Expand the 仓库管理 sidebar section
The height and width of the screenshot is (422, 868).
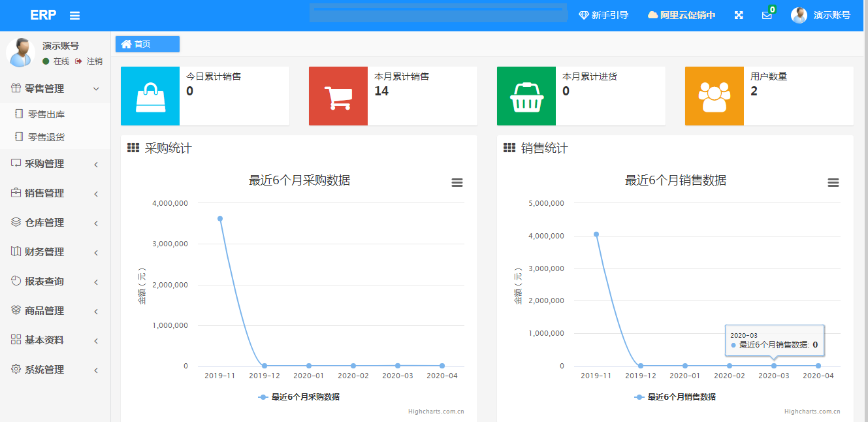[x=55, y=222]
